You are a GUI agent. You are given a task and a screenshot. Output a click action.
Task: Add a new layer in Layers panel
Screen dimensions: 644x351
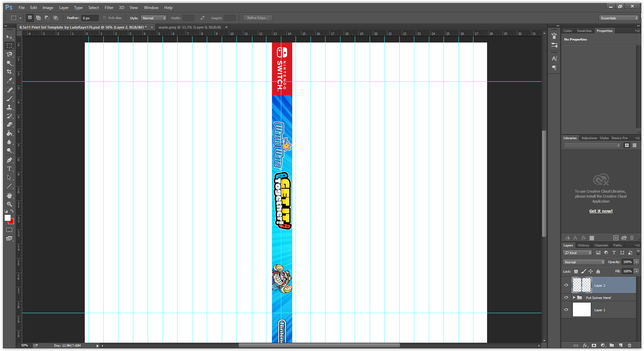620,345
